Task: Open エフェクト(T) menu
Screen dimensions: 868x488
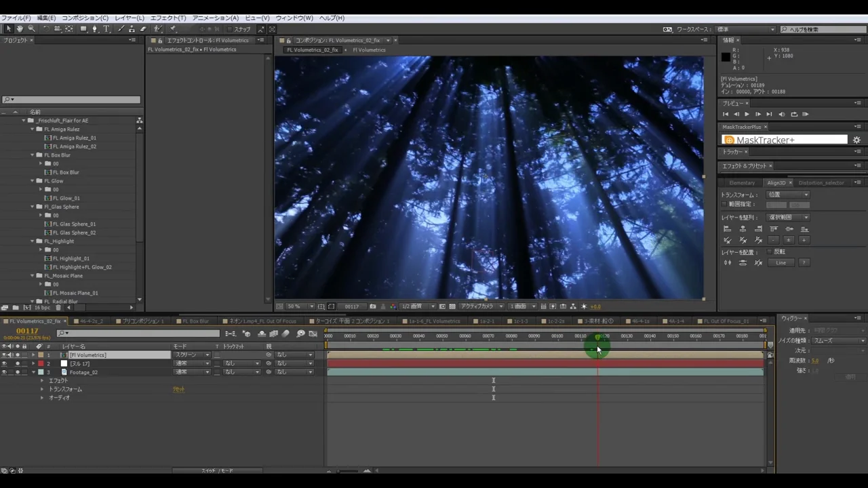Action: 167,18
